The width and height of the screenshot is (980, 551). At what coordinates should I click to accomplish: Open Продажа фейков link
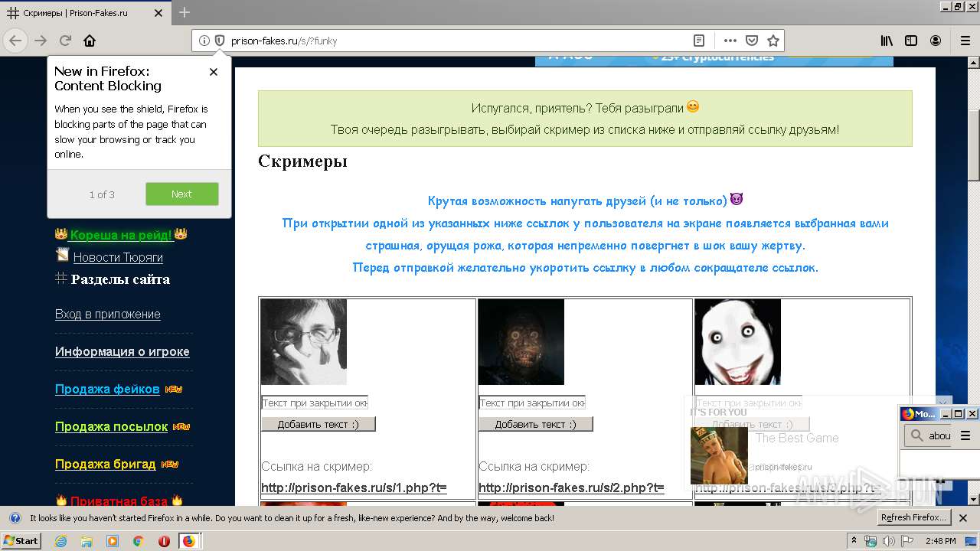tap(107, 389)
